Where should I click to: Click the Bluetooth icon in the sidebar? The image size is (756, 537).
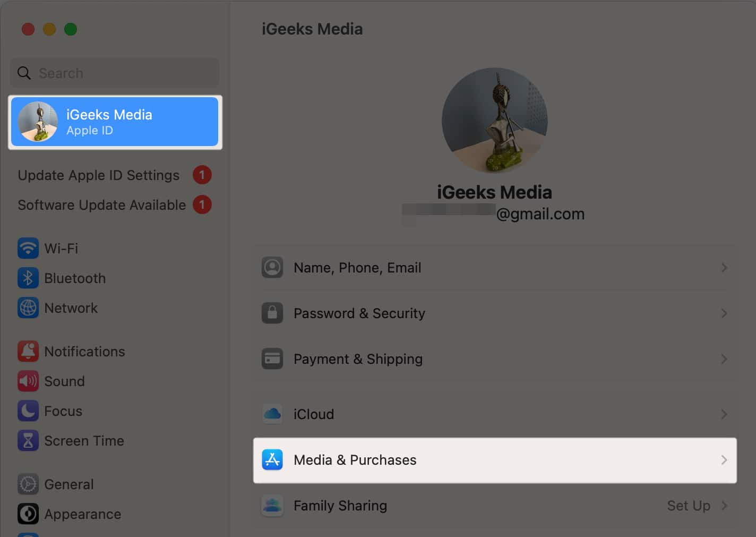(x=28, y=278)
